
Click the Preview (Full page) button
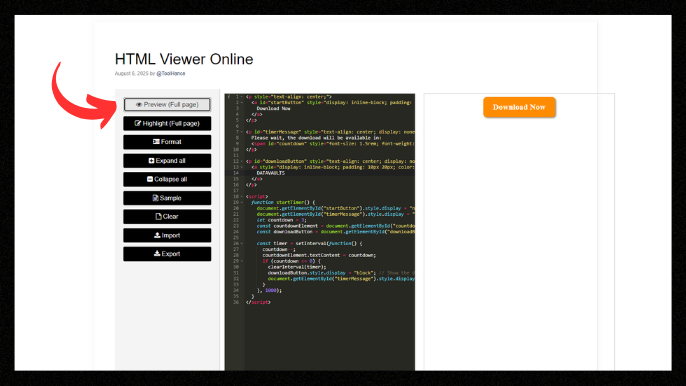(167, 105)
